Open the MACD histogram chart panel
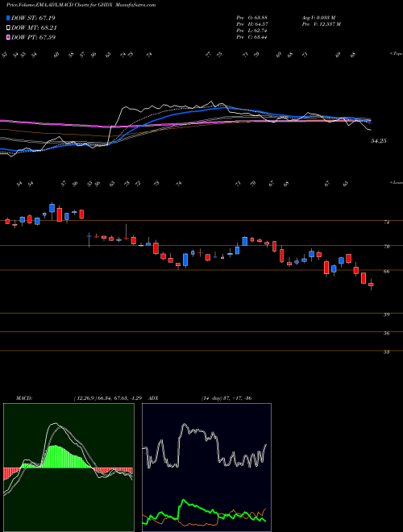This screenshot has height=532, width=403. coord(69,468)
